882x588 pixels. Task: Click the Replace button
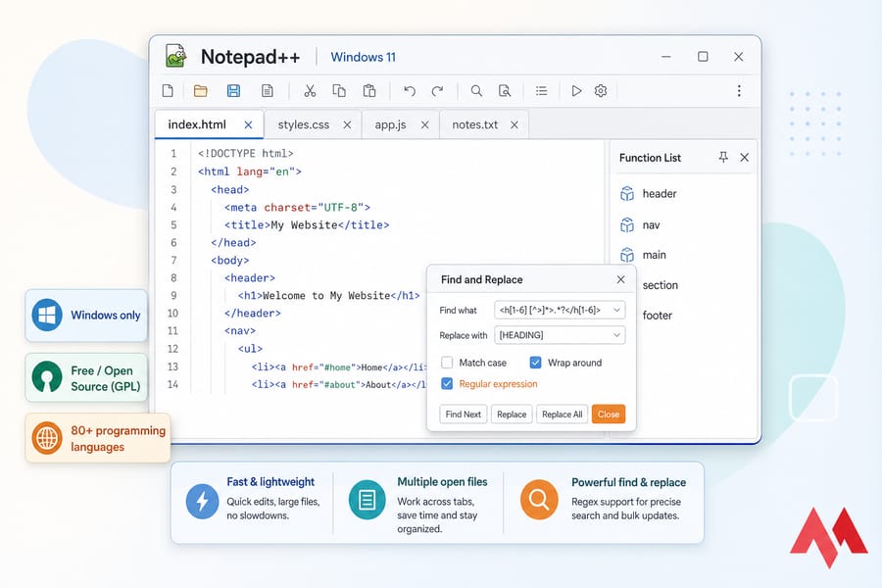click(512, 415)
